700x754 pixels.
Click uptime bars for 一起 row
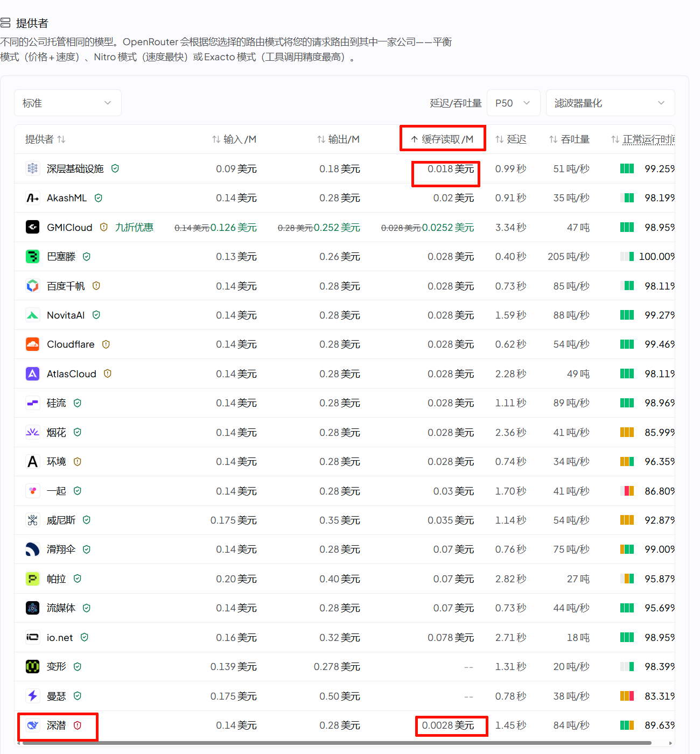coord(627,491)
